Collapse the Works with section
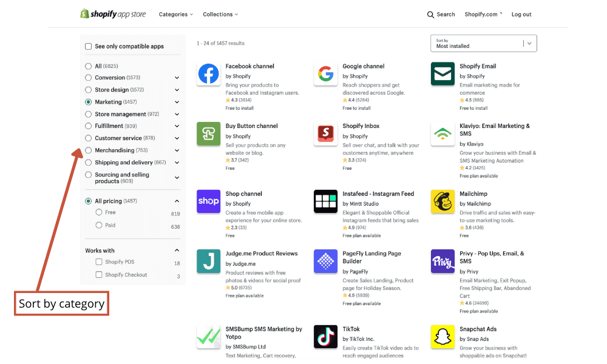The image size is (607, 364). (177, 251)
